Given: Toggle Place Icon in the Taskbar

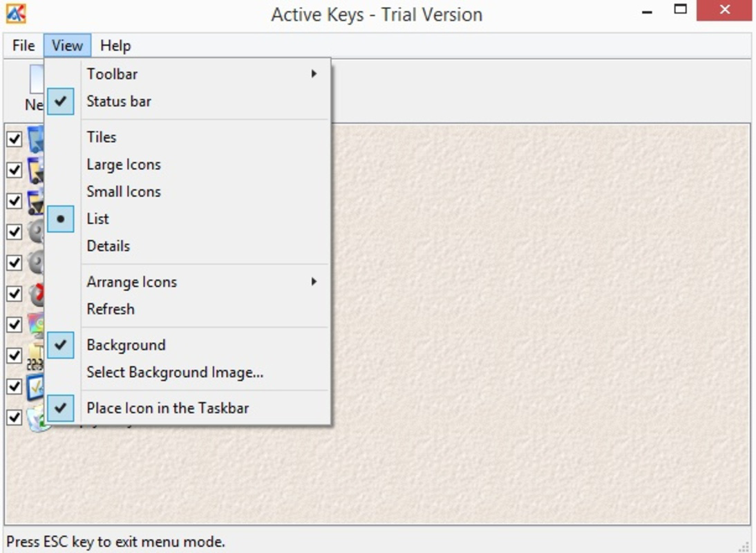Looking at the screenshot, I should [x=188, y=409].
